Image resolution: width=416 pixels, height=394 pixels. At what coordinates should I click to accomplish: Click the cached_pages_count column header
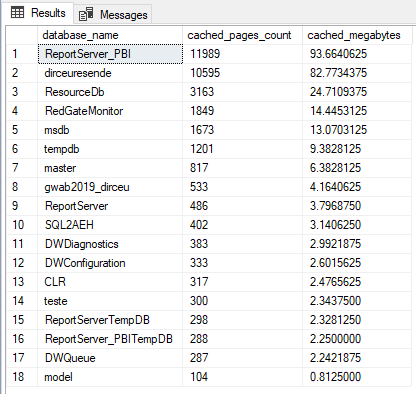click(242, 35)
